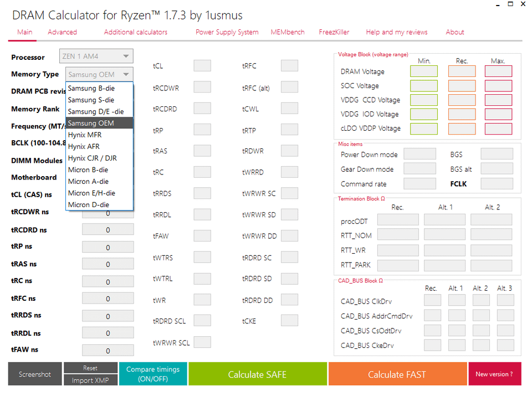Toggle Compare timings (ON/OFF)
532x396 pixels.
[153, 374]
